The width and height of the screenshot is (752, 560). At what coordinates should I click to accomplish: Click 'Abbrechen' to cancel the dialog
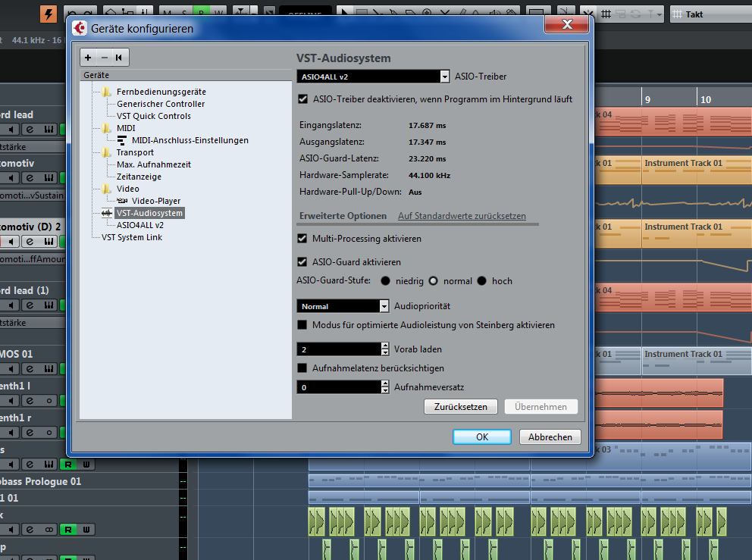click(550, 436)
